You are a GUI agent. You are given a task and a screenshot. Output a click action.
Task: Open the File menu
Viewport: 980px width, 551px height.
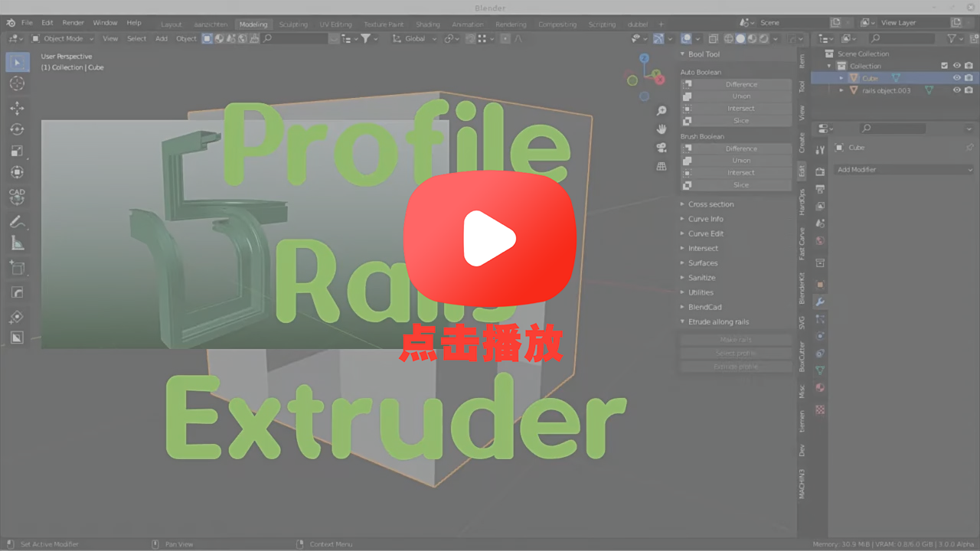tap(27, 23)
